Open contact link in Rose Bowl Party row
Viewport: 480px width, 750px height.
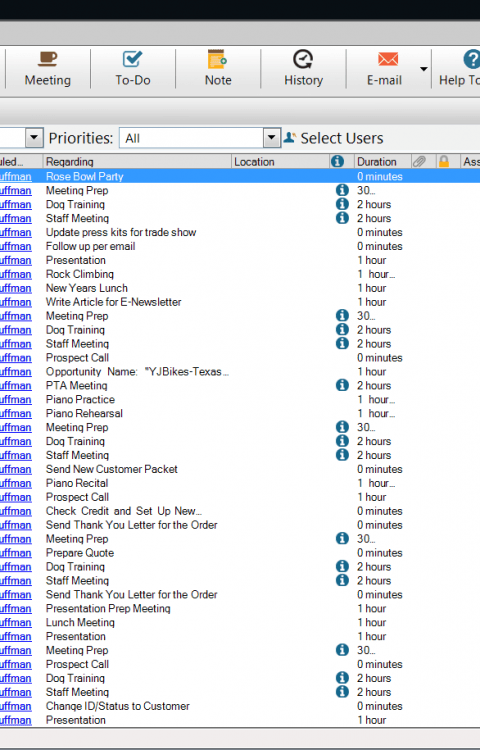(x=15, y=176)
